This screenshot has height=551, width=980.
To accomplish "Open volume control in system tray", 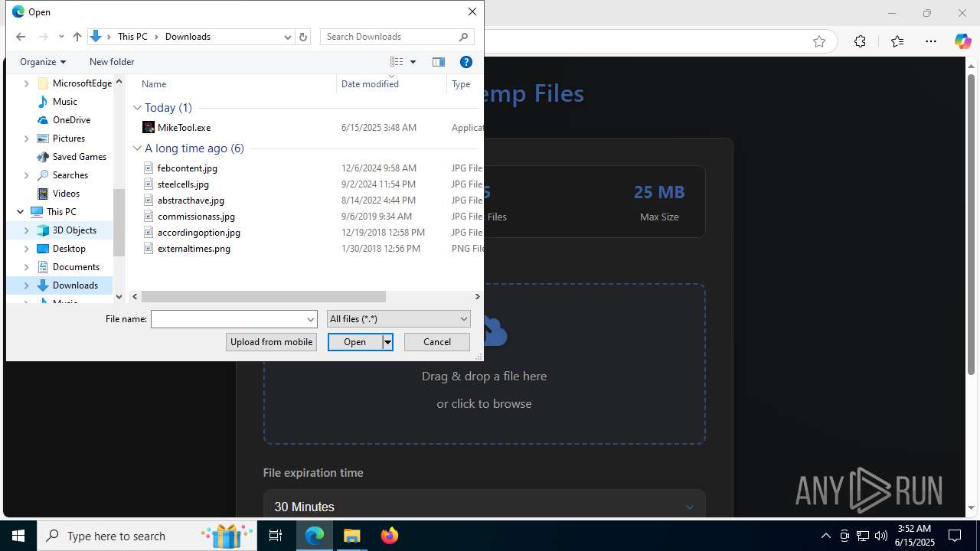I will (x=881, y=536).
